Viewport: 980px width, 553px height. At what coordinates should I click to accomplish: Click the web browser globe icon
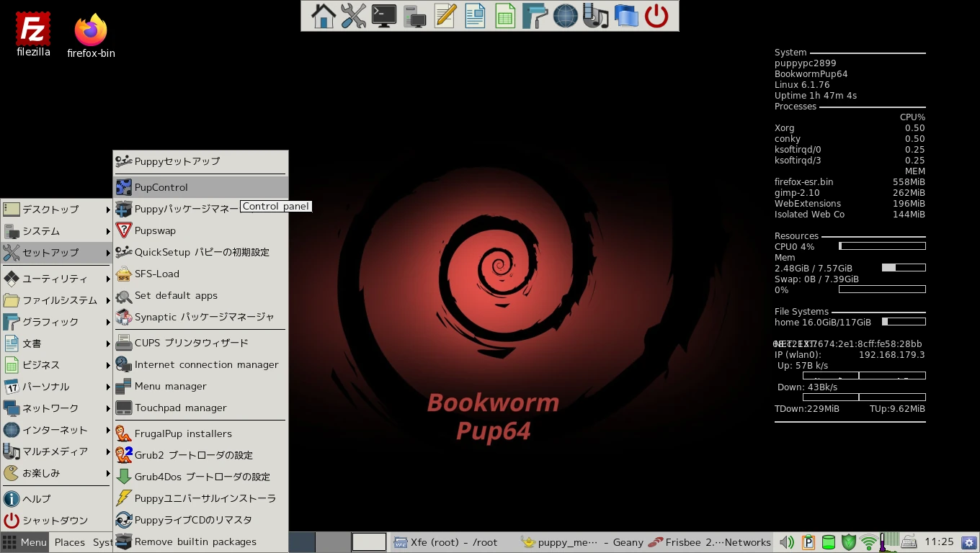pyautogui.click(x=566, y=16)
